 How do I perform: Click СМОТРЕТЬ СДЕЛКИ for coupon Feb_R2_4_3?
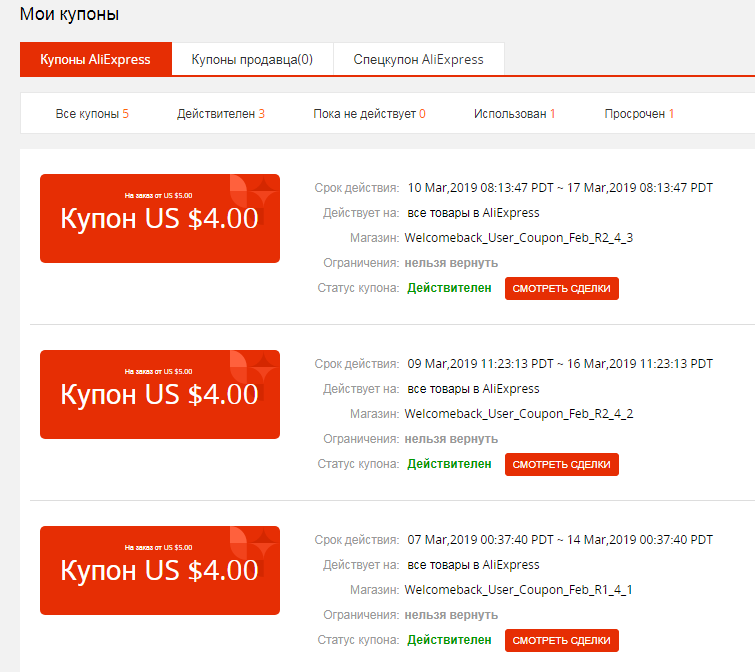pyautogui.click(x=561, y=288)
